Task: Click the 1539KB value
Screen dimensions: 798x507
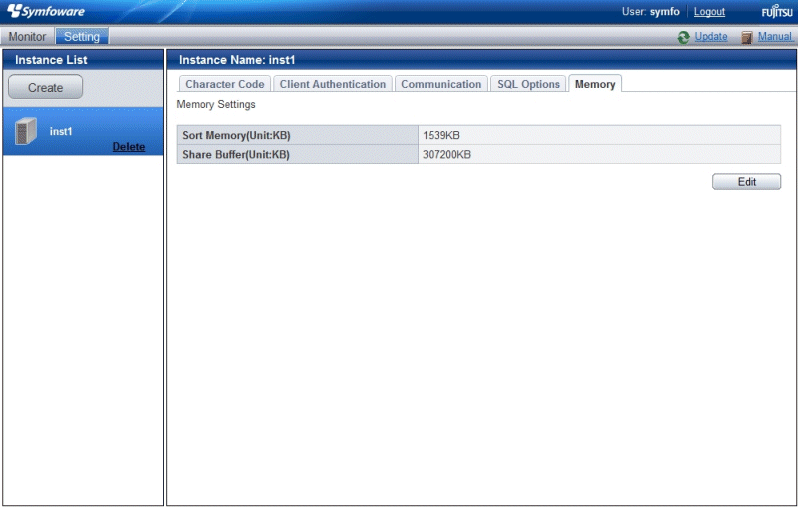Action: 441,135
